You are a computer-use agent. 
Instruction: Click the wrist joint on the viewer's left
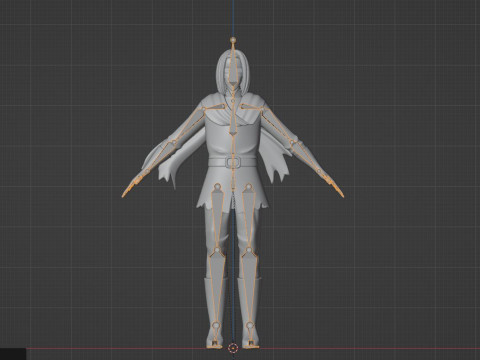tap(147, 172)
